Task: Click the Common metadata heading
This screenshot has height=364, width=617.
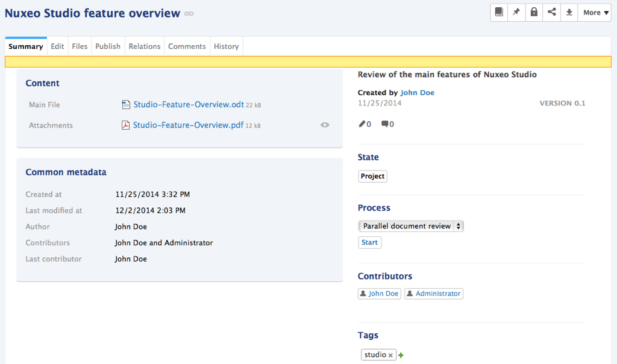Action: (x=66, y=172)
